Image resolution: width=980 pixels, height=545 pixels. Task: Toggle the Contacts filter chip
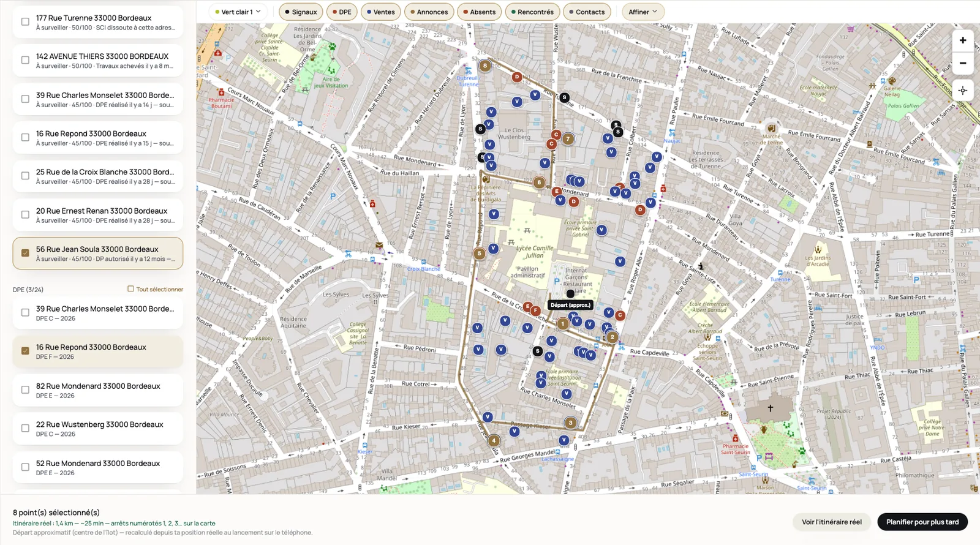587,12
